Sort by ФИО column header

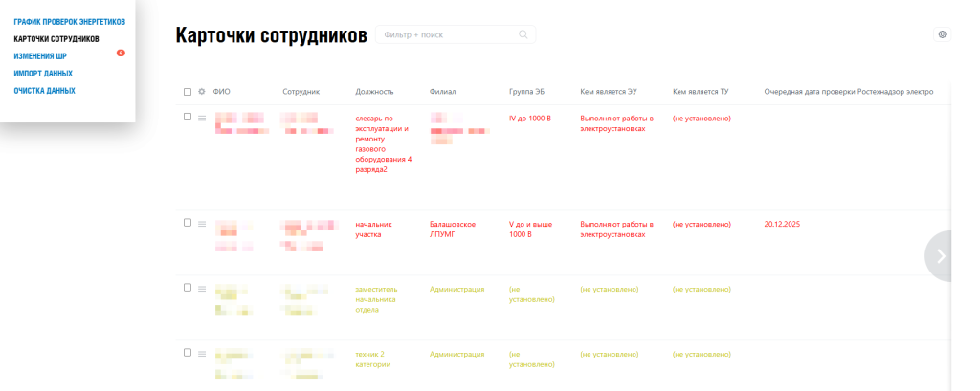point(221,92)
